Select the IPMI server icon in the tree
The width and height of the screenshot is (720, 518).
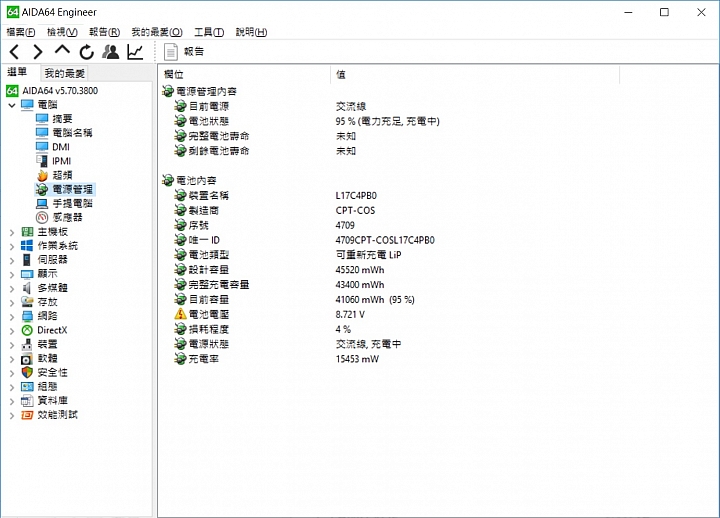click(x=42, y=161)
